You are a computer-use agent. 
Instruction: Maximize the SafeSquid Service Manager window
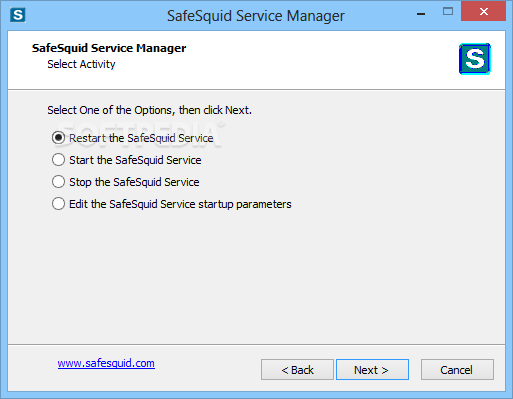click(448, 12)
